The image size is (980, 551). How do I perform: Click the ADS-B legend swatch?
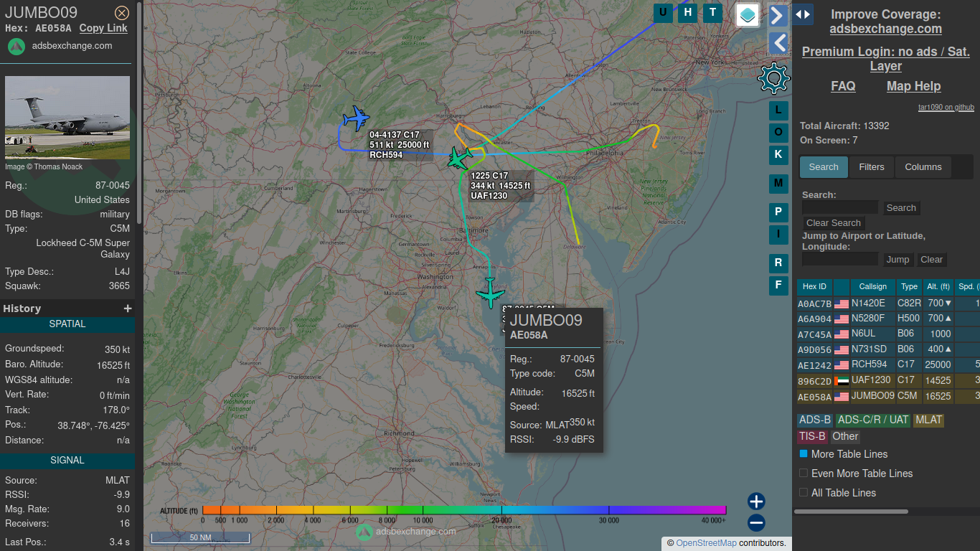click(x=815, y=420)
